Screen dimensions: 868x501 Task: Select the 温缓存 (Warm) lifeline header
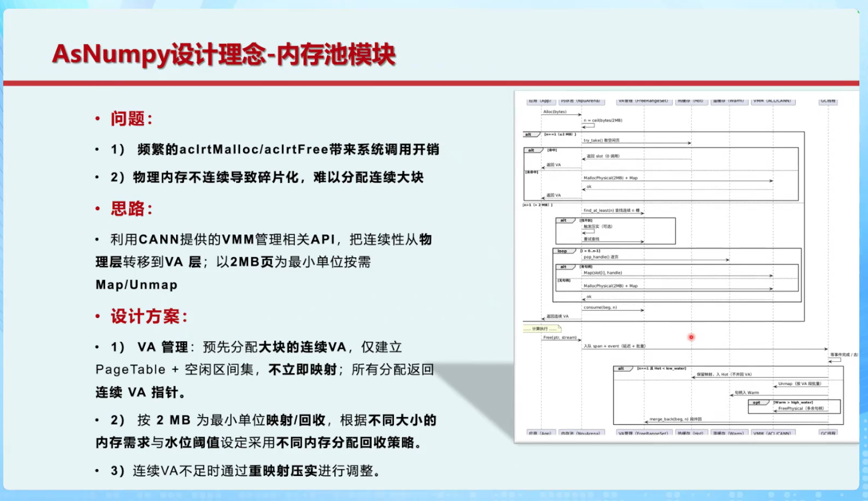point(729,101)
